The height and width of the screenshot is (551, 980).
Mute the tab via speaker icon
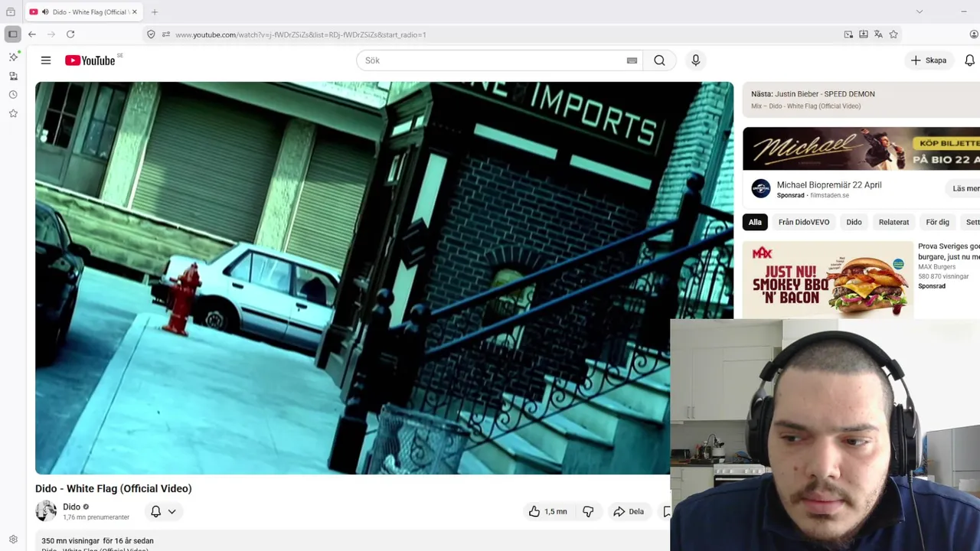(x=45, y=12)
